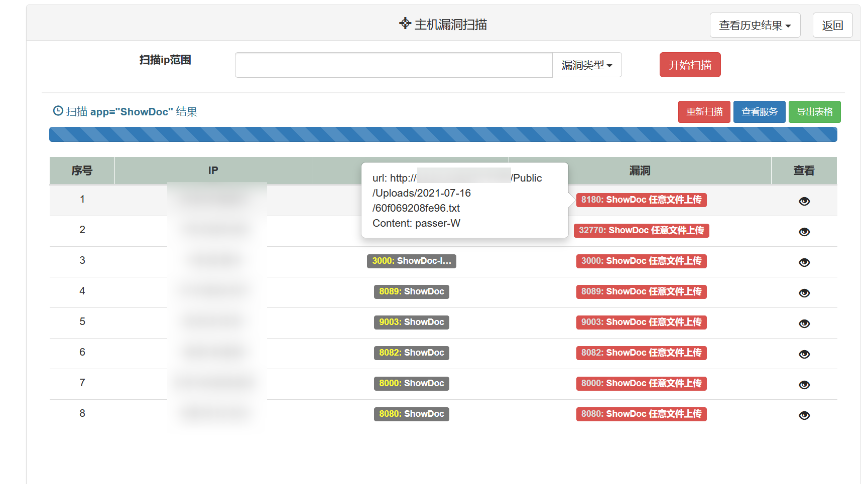Open the 漏洞类型 dropdown
The image size is (868, 484).
[x=587, y=65]
